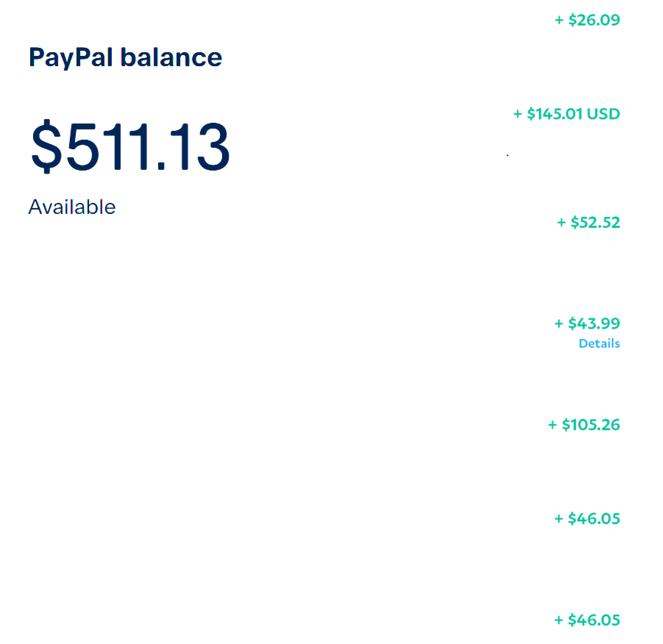Click the plus sign before $52.52
This screenshot has height=644, width=663.
(561, 223)
